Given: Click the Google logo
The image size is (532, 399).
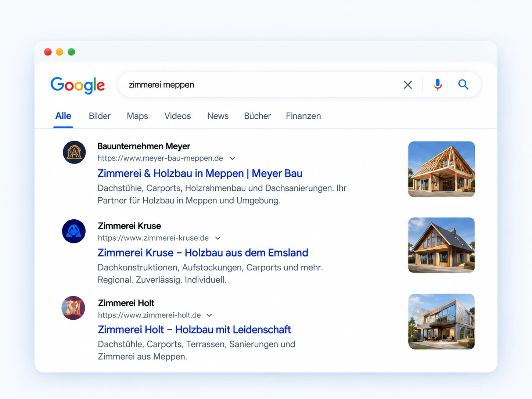Looking at the screenshot, I should 78,85.
